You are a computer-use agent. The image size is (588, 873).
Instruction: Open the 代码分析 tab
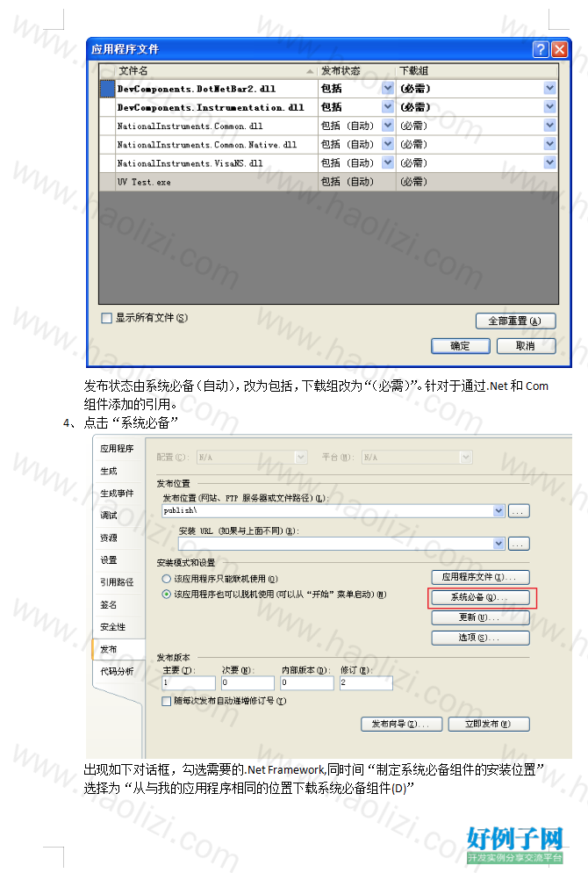click(117, 671)
